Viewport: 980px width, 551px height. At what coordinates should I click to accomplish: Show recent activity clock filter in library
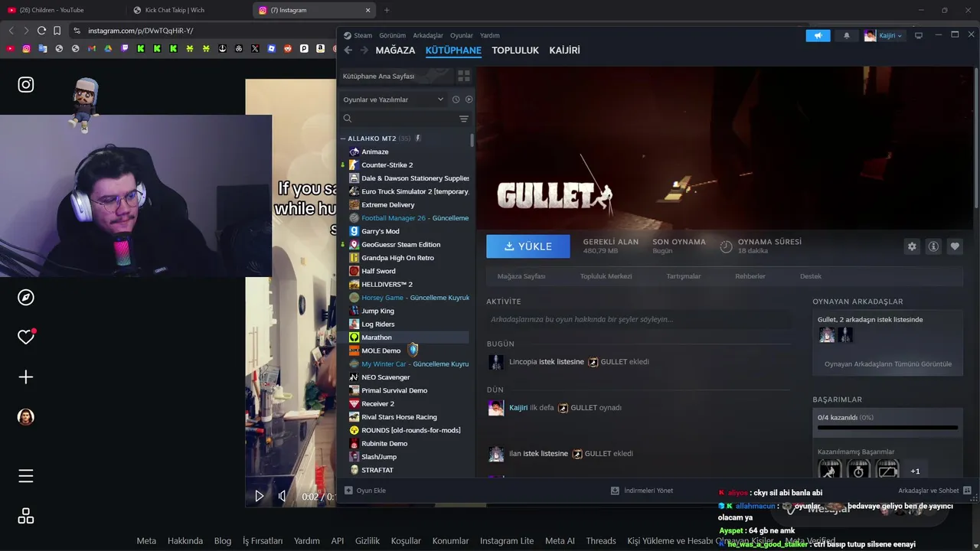(x=456, y=99)
